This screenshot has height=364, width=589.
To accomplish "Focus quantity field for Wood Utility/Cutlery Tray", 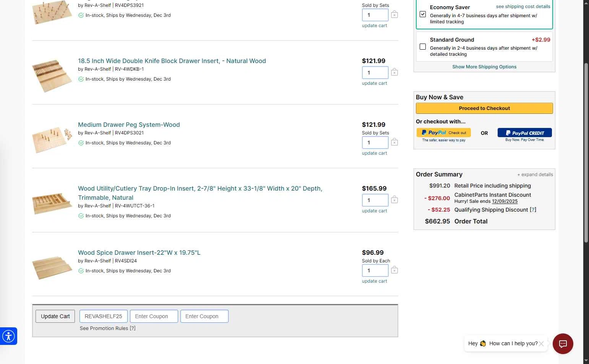I will pos(375,200).
